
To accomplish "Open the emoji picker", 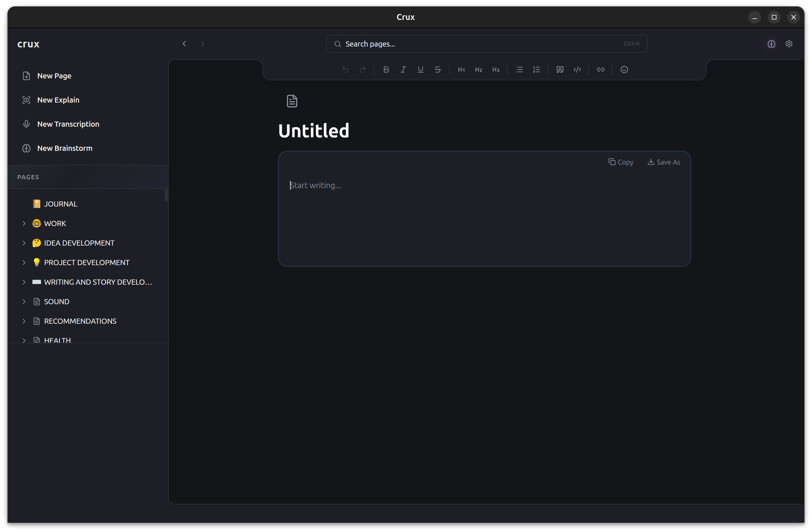I will (x=624, y=70).
